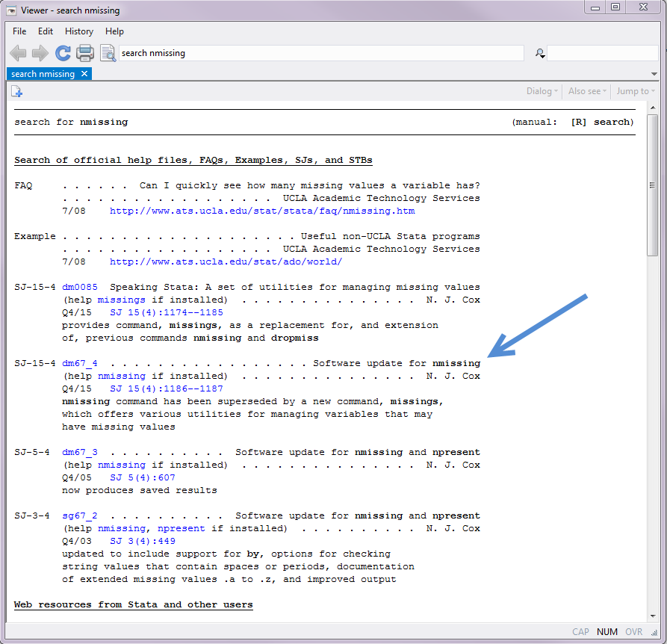Viewport: 667px width, 644px height.
Task: Open the File menu
Action: tap(19, 31)
